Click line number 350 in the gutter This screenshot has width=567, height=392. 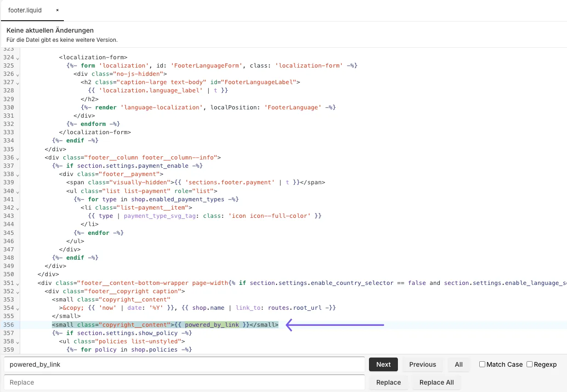pyautogui.click(x=8, y=274)
